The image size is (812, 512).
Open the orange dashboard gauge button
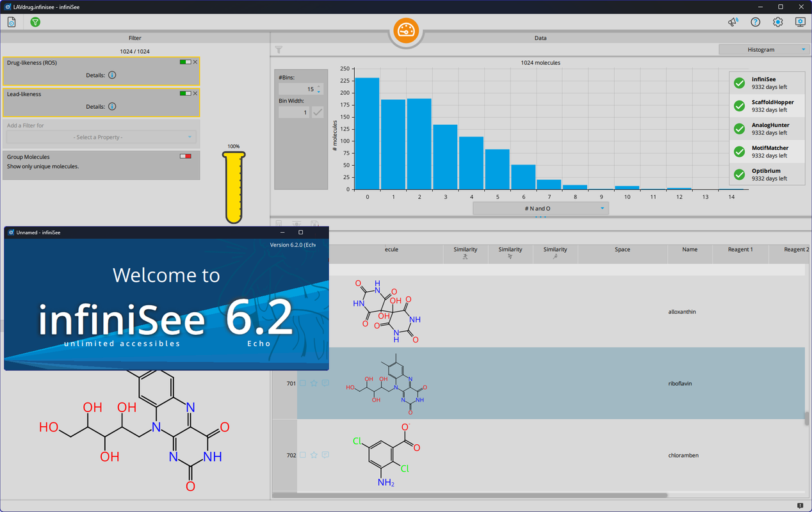(x=406, y=31)
